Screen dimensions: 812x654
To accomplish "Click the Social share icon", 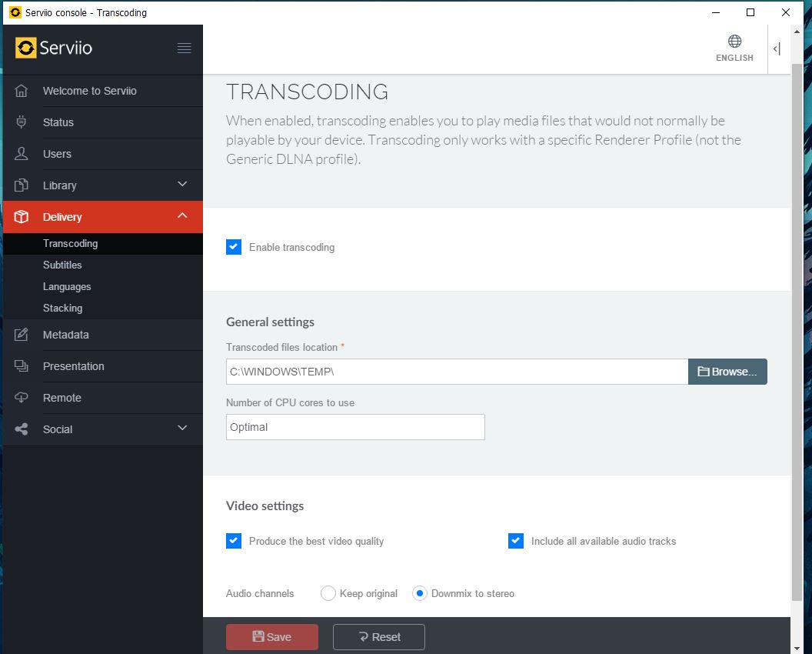I will tap(22, 429).
